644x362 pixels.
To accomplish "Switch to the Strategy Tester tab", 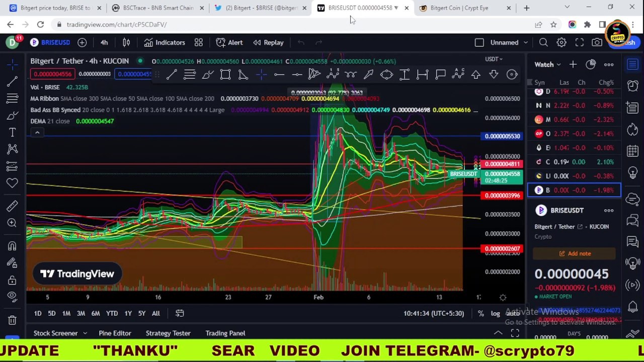I will (x=168, y=333).
